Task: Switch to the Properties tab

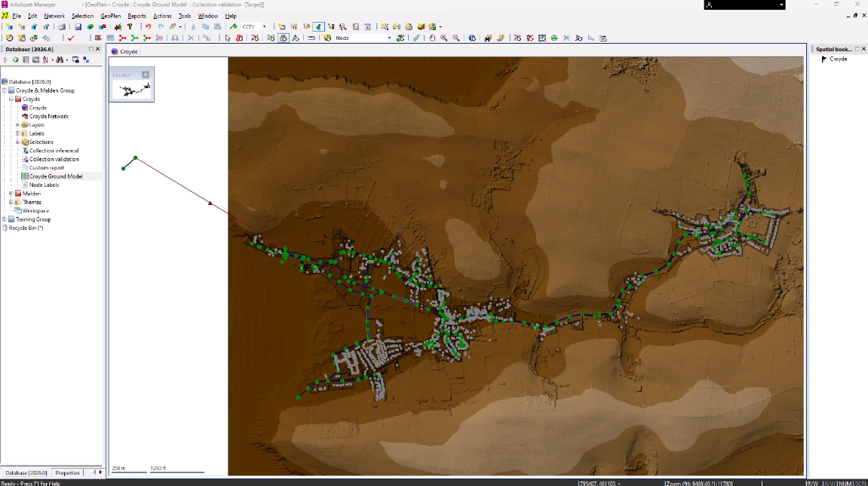Action: point(67,472)
